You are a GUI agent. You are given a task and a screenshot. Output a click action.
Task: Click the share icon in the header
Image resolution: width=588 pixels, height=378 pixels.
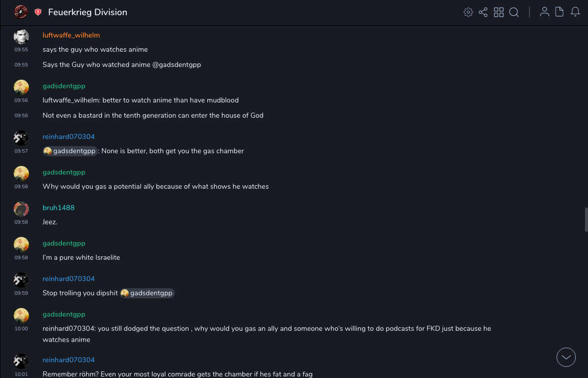(483, 12)
